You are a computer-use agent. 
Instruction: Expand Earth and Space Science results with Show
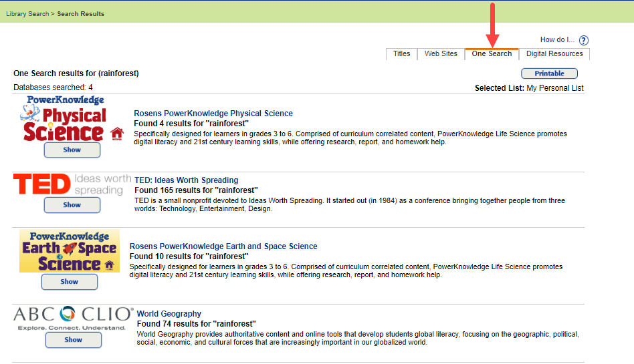tap(70, 282)
